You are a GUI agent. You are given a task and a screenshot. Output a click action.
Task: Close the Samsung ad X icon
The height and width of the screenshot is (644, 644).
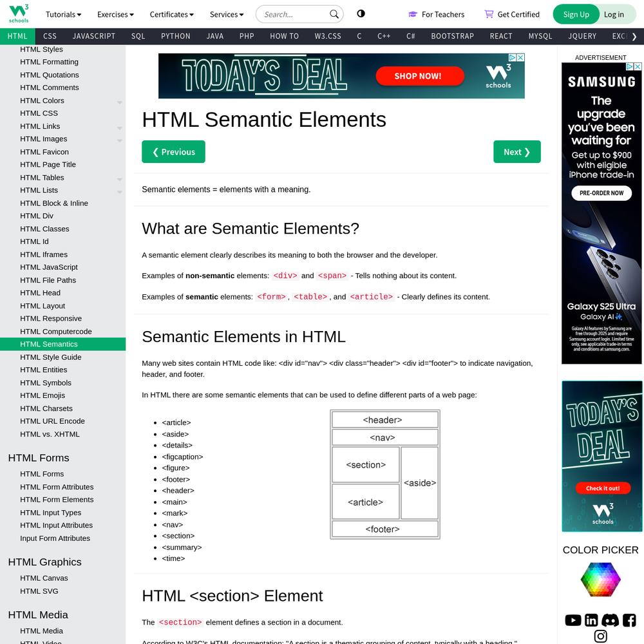click(x=638, y=66)
